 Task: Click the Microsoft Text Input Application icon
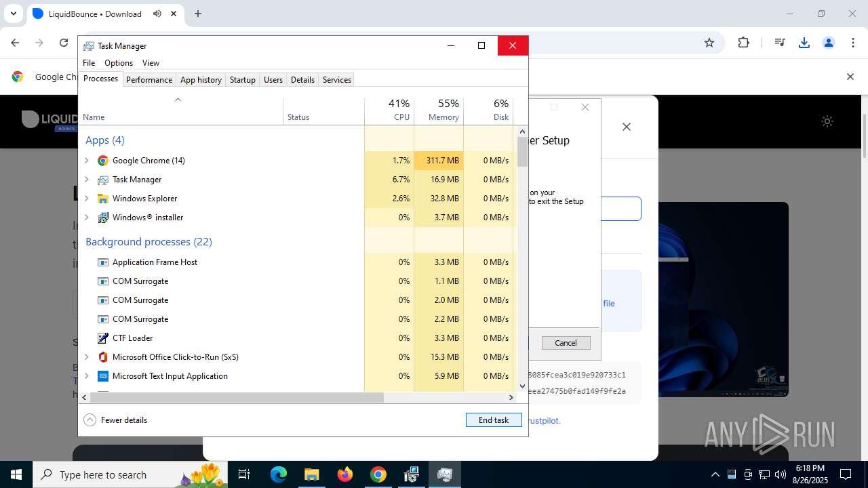click(103, 376)
